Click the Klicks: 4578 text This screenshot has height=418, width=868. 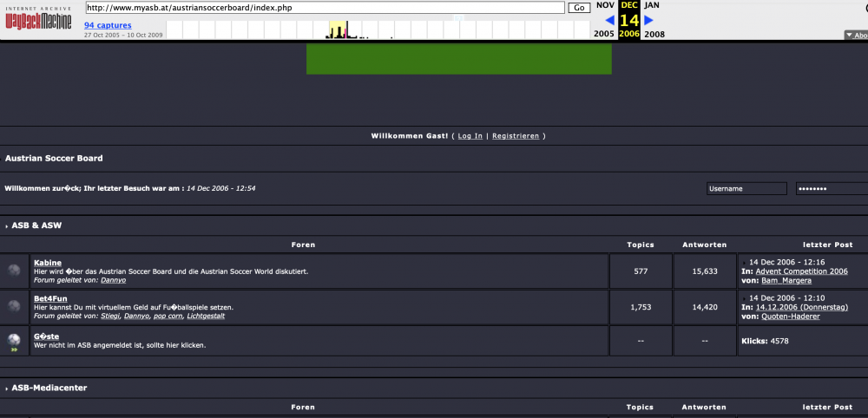click(x=765, y=341)
